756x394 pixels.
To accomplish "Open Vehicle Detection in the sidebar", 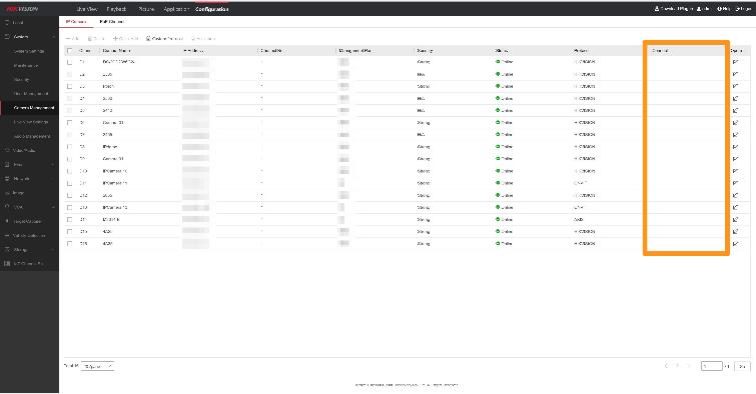I will [x=29, y=236].
